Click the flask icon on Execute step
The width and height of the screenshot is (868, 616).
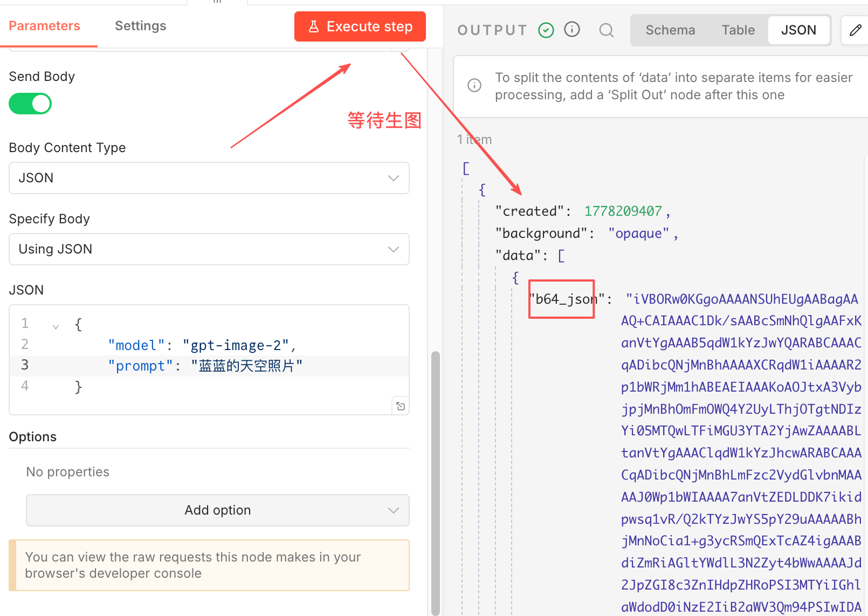[314, 26]
